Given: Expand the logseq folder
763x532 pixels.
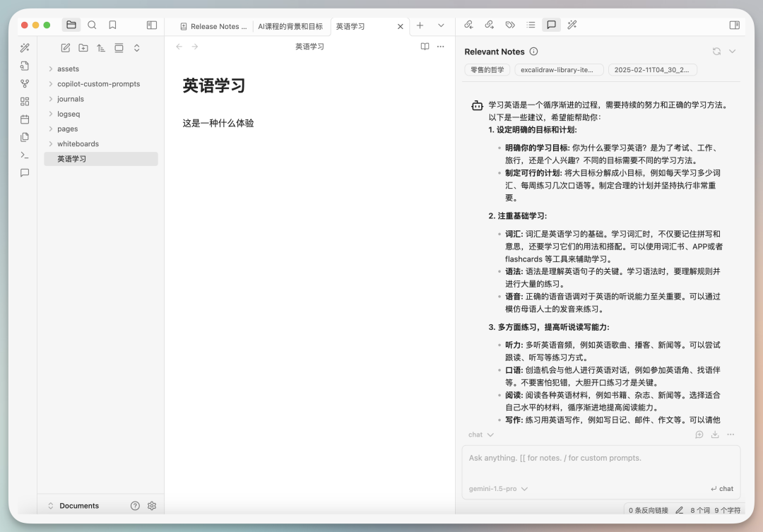Looking at the screenshot, I should tap(51, 114).
